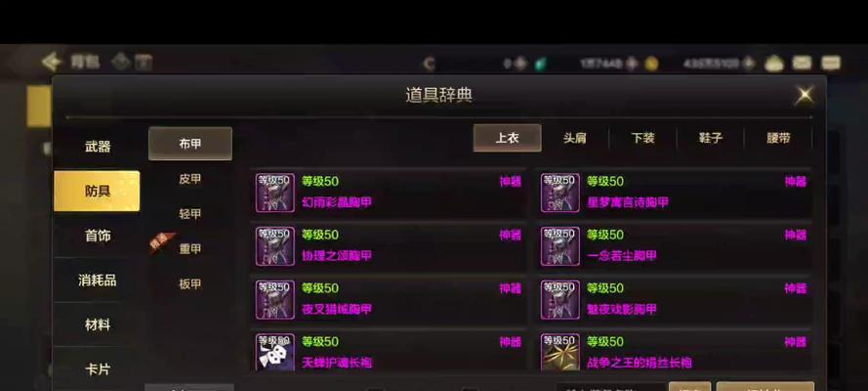
Task: Open the chat bubble icon in top bar
Action: (x=830, y=64)
